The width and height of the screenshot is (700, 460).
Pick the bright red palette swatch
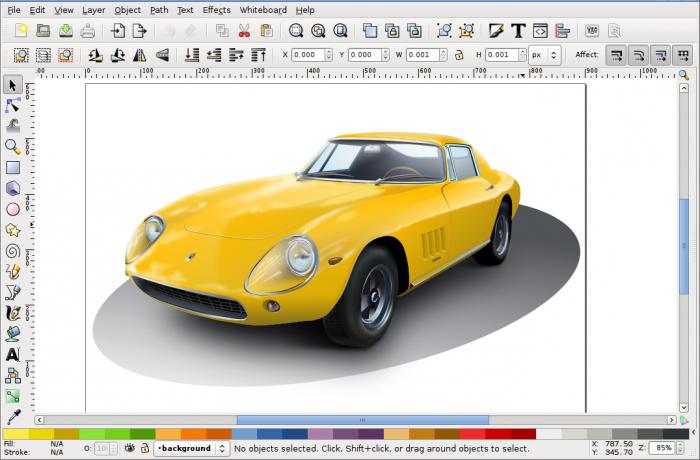point(473,434)
